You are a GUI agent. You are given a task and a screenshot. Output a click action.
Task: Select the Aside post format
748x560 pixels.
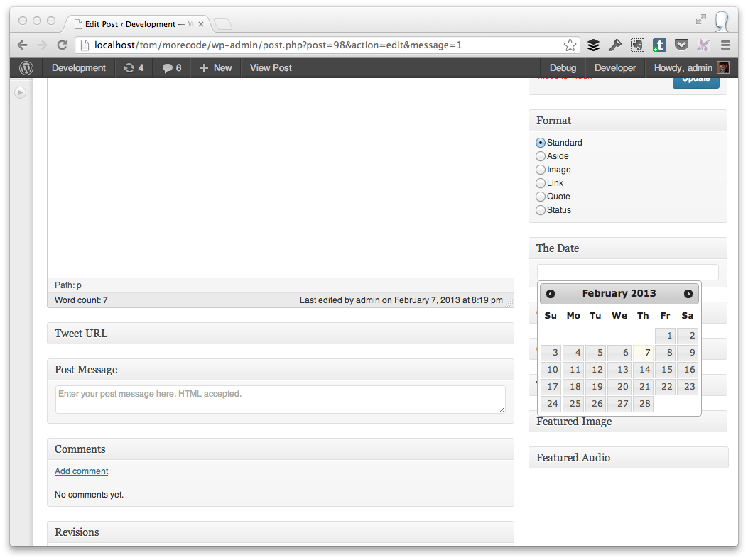[x=540, y=155]
